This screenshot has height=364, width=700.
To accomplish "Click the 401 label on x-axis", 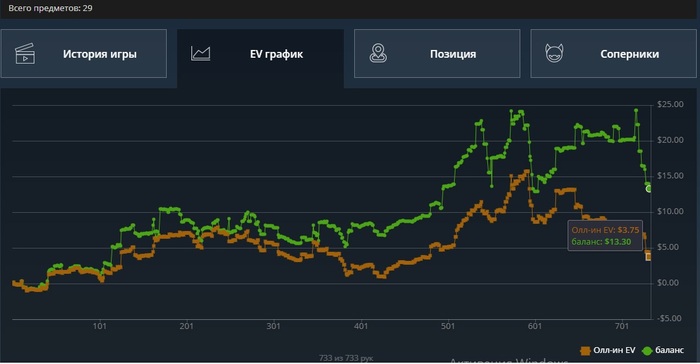I will pos(361,326).
